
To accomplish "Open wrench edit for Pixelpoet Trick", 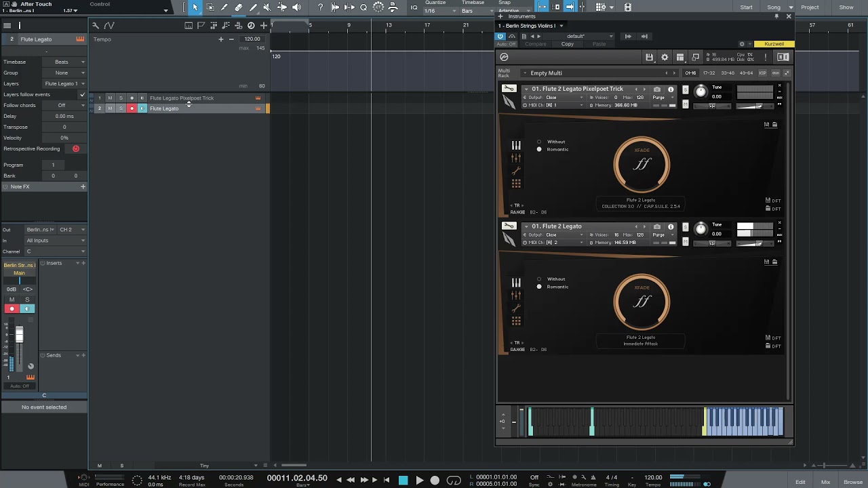I will (x=509, y=89).
